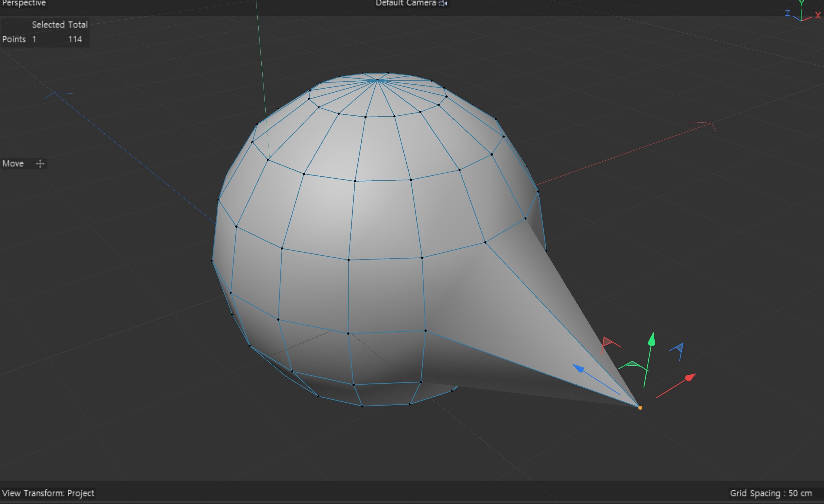The height and width of the screenshot is (504, 824).
Task: Click the 'Total' column header
Action: [78, 25]
